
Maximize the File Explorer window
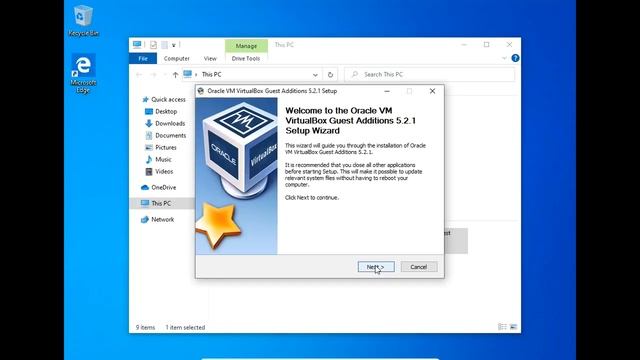487,44
